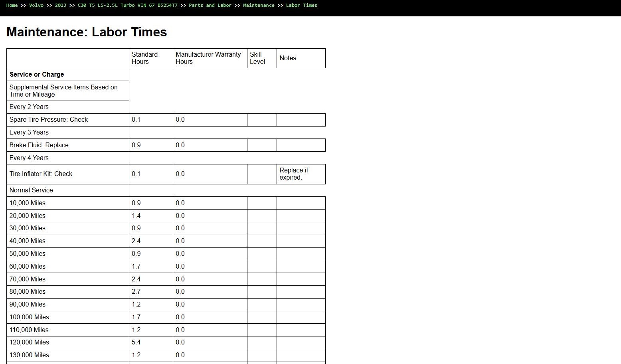This screenshot has width=621, height=364.
Task: Click the 1.7 standard hours for 100,000 Miles
Action: pos(151,317)
